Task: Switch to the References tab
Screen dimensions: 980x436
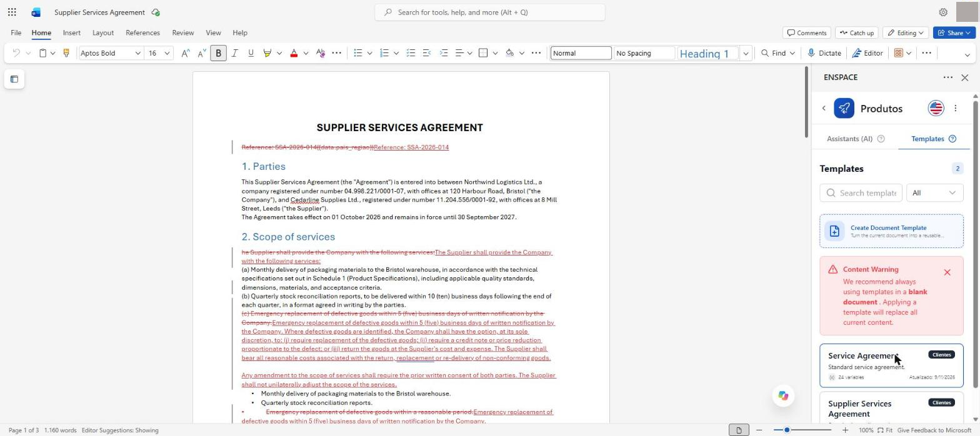Action: tap(142, 32)
